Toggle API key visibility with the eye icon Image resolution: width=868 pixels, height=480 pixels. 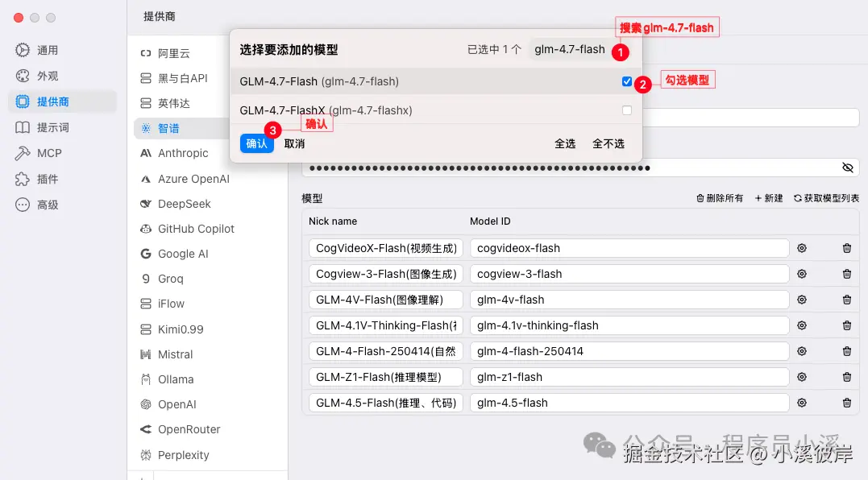(847, 168)
